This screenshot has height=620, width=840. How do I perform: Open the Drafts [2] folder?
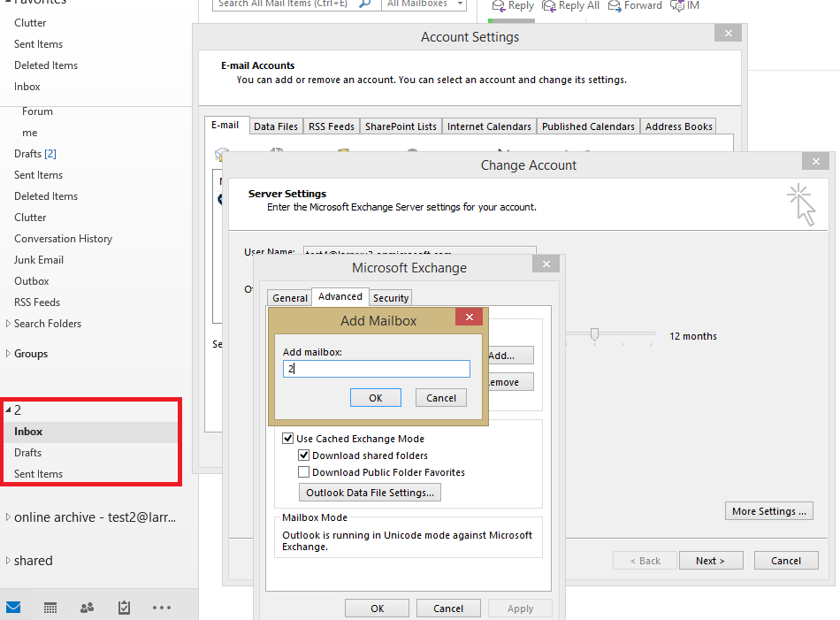coord(34,154)
